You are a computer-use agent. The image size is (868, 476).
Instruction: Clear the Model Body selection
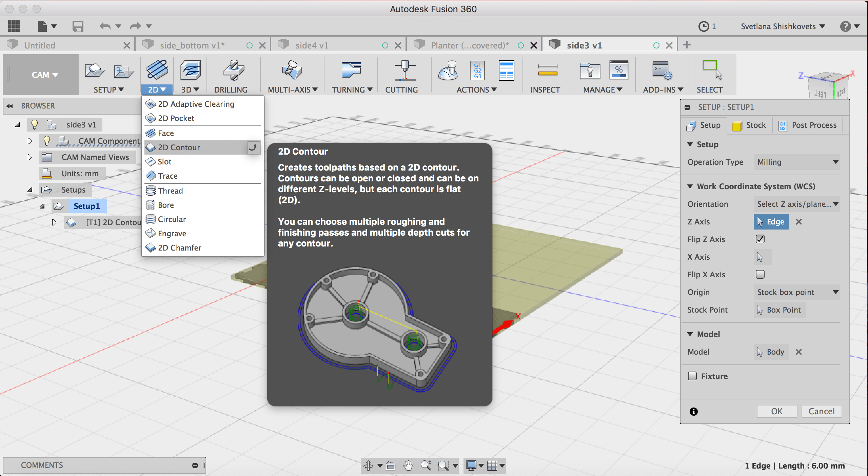[799, 352]
